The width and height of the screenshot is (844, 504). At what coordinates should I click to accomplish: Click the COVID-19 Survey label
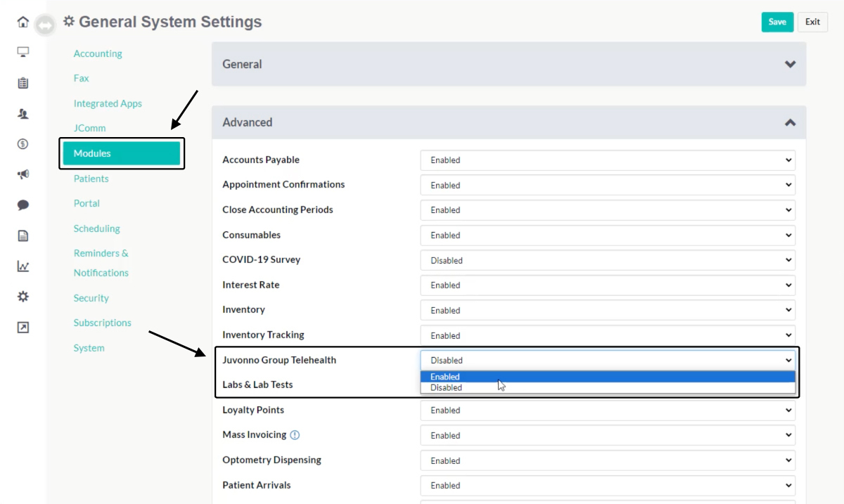(261, 259)
